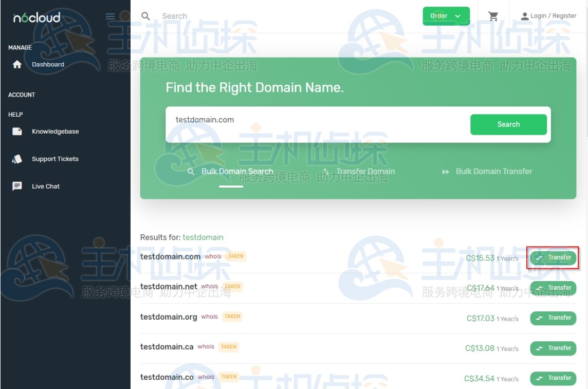Viewport: 588px width, 389px height.
Task: Click the user icon beside Login
Action: coord(525,16)
